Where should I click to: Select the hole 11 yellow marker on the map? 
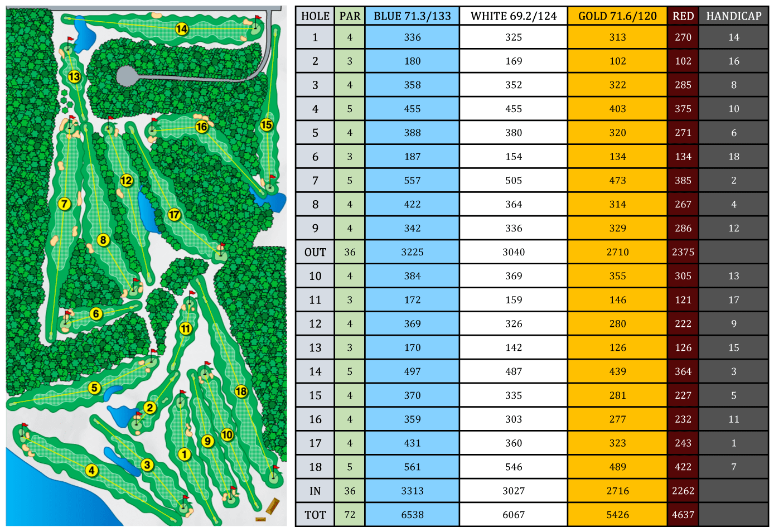point(186,329)
